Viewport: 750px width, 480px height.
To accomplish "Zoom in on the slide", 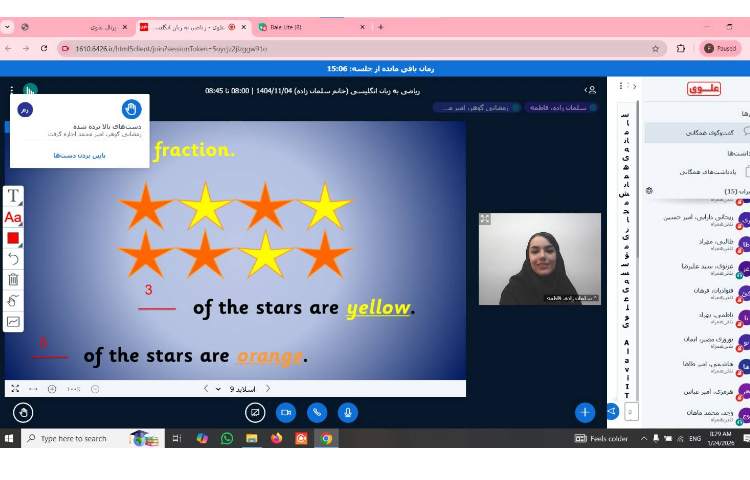I will click(52, 389).
